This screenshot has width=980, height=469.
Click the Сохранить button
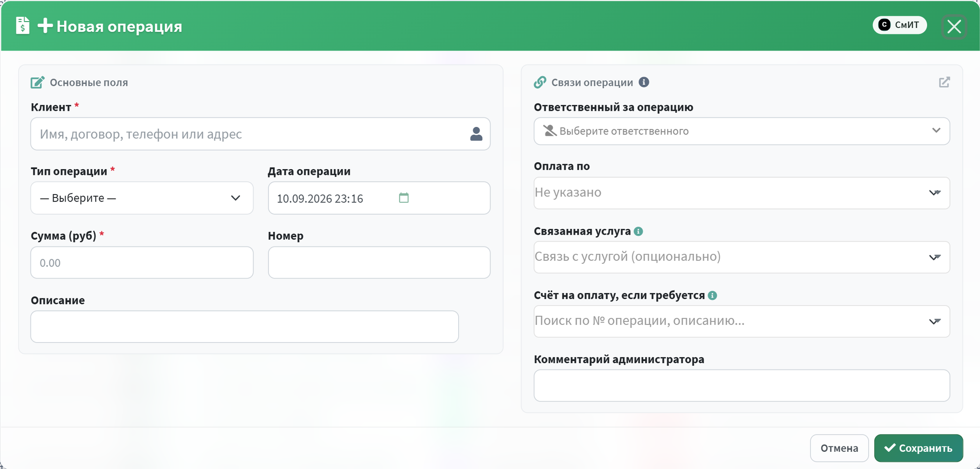(918, 448)
